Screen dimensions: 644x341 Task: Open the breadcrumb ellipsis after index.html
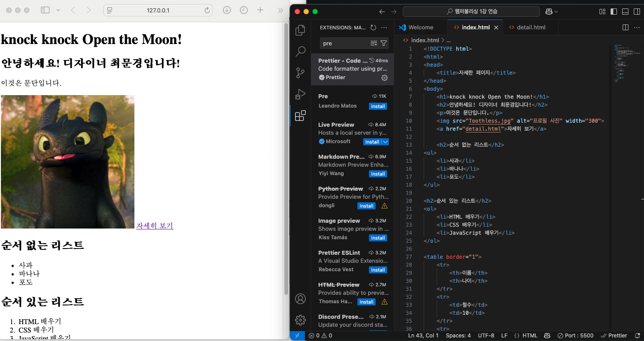click(x=448, y=40)
